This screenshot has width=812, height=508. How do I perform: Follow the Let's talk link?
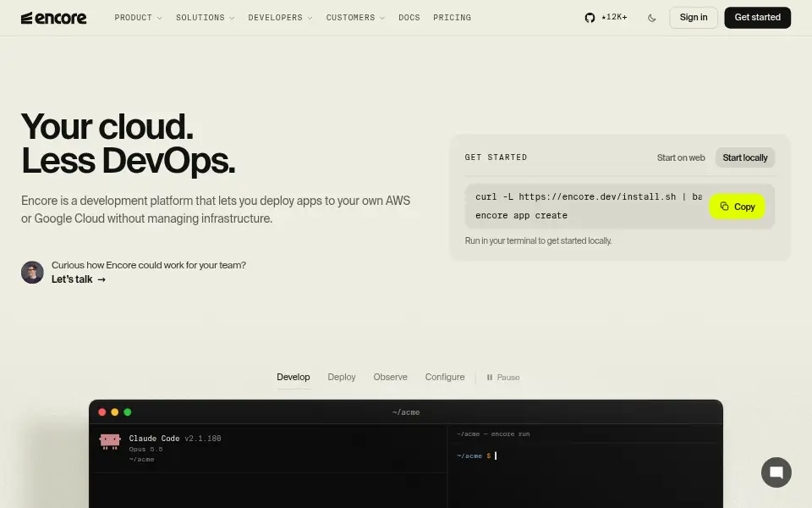pyautogui.click(x=79, y=279)
